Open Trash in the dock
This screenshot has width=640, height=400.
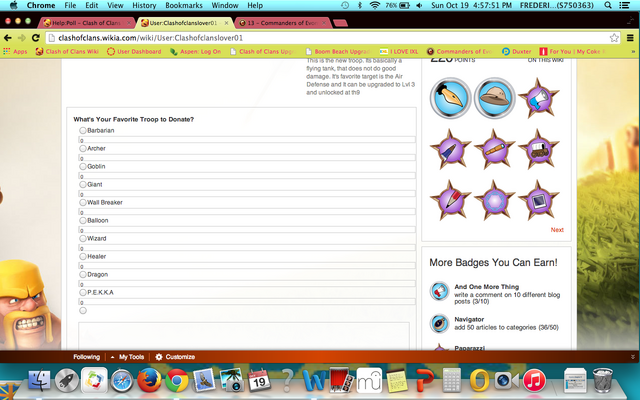pos(602,380)
